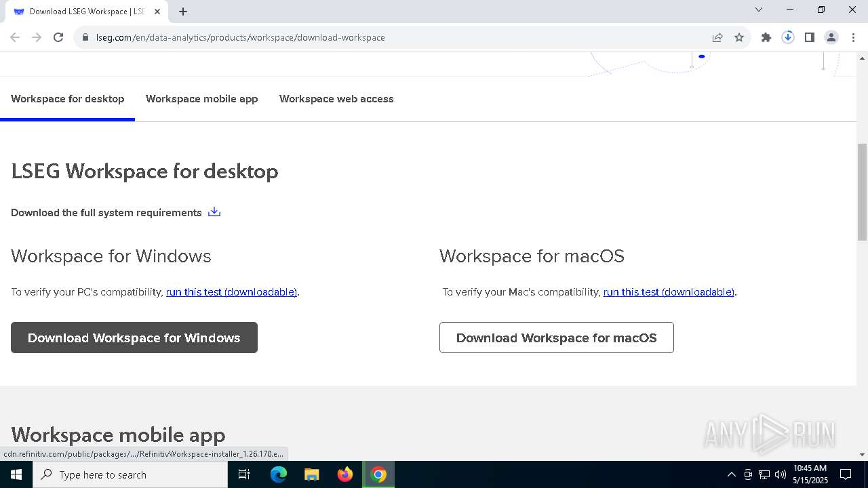Click Download Workspace for Windows button
This screenshot has width=868, height=488.
tap(134, 338)
